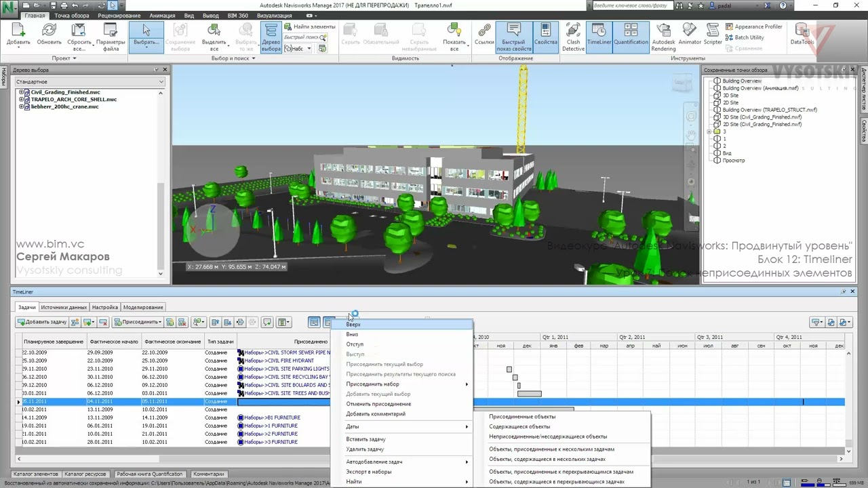This screenshot has height=488, width=868.
Task: Close the TimeLiner panel
Action: click(852, 292)
